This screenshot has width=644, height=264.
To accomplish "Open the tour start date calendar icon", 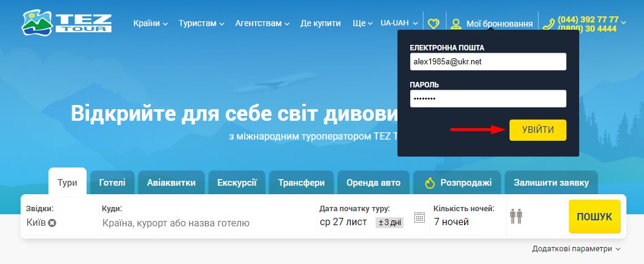I will [419, 217].
